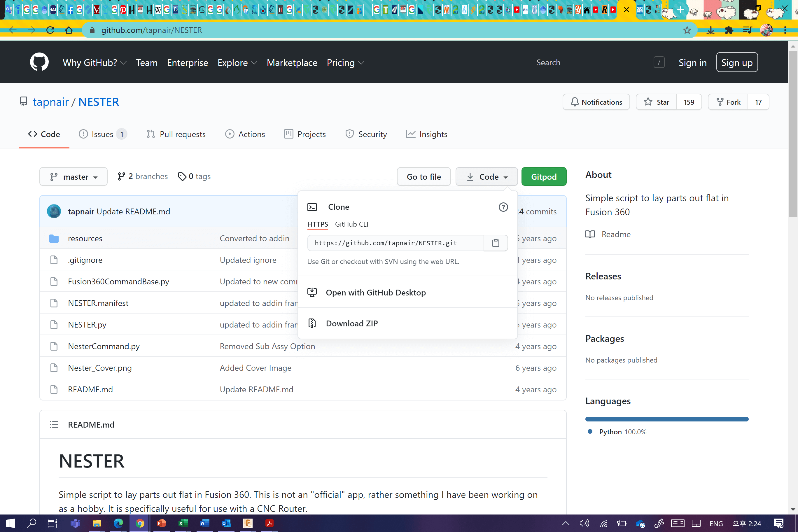Click the README table of contents icon
The height and width of the screenshot is (532, 798).
(x=54, y=424)
